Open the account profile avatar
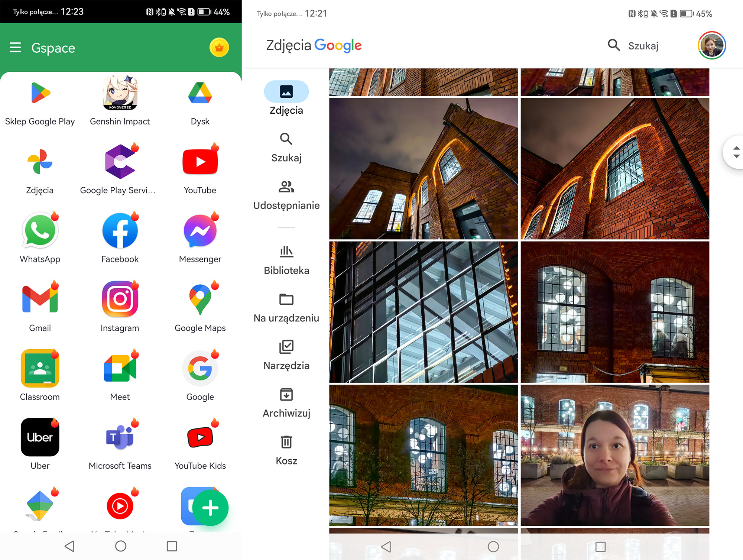Image resolution: width=743 pixels, height=560 pixels. [x=712, y=46]
